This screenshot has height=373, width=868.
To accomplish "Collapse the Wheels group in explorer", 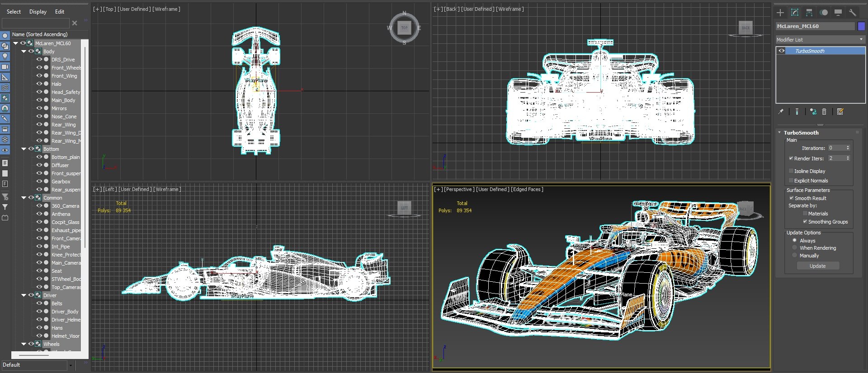I will 24,344.
